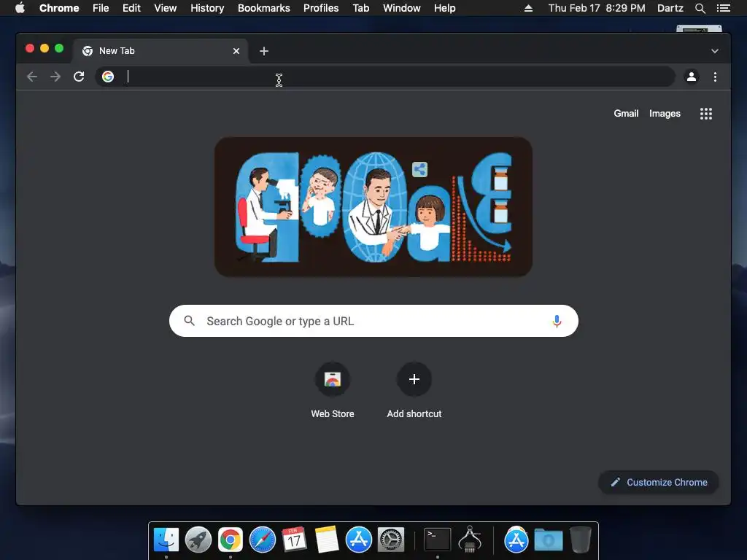
Task: Click the eject icon in menu bar
Action: (x=528, y=8)
